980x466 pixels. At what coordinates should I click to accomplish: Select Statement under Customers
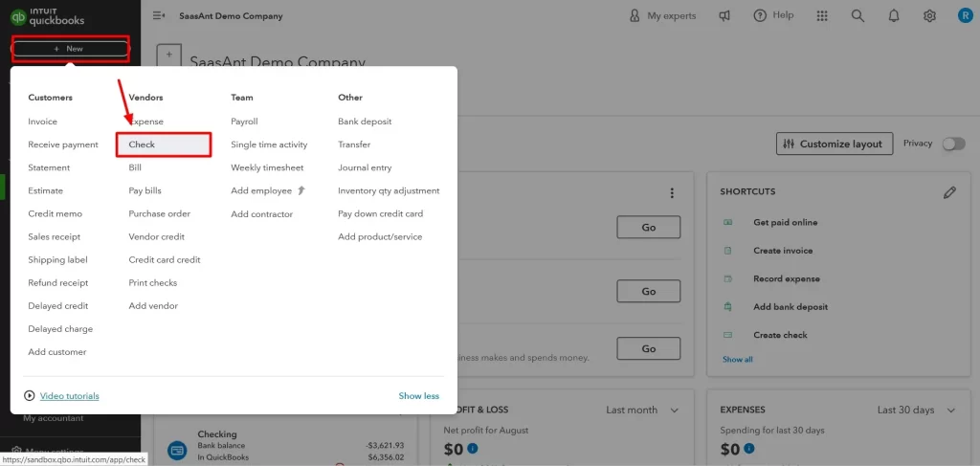[x=49, y=167]
